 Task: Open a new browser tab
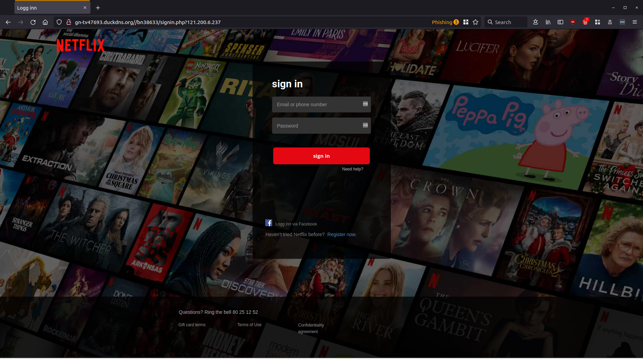coord(98,8)
